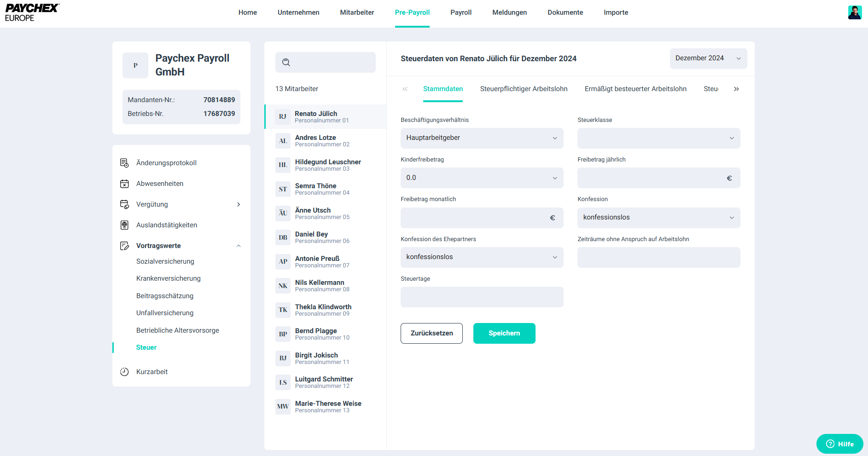
Task: Open the Payroll menu item
Action: pyautogui.click(x=460, y=12)
